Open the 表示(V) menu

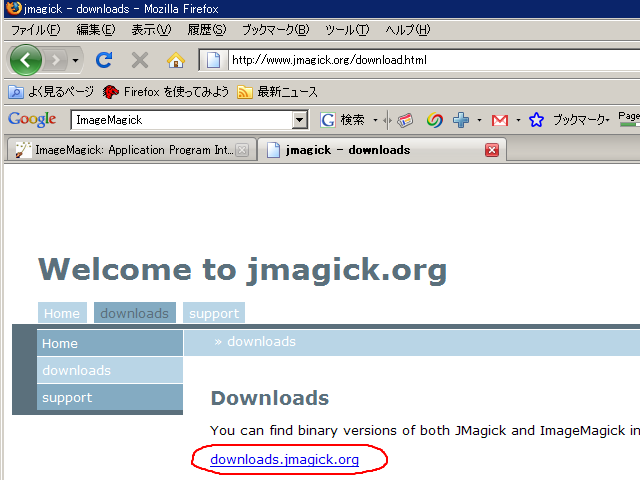pos(151,30)
